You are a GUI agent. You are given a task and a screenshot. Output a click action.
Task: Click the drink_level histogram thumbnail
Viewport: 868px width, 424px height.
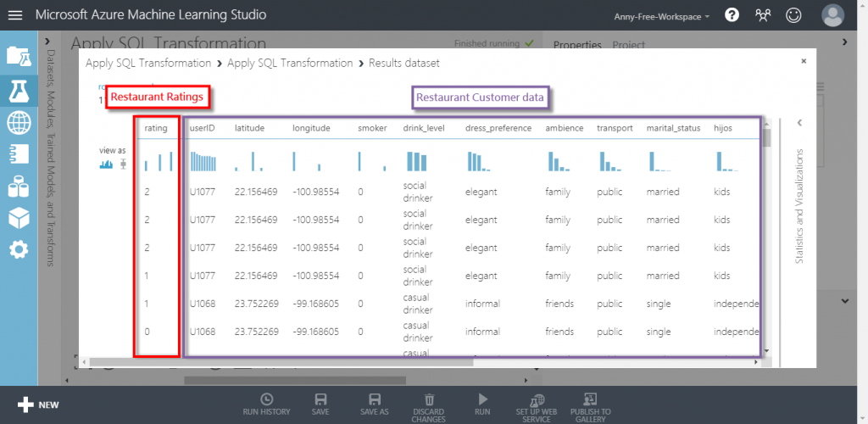pyautogui.click(x=417, y=161)
